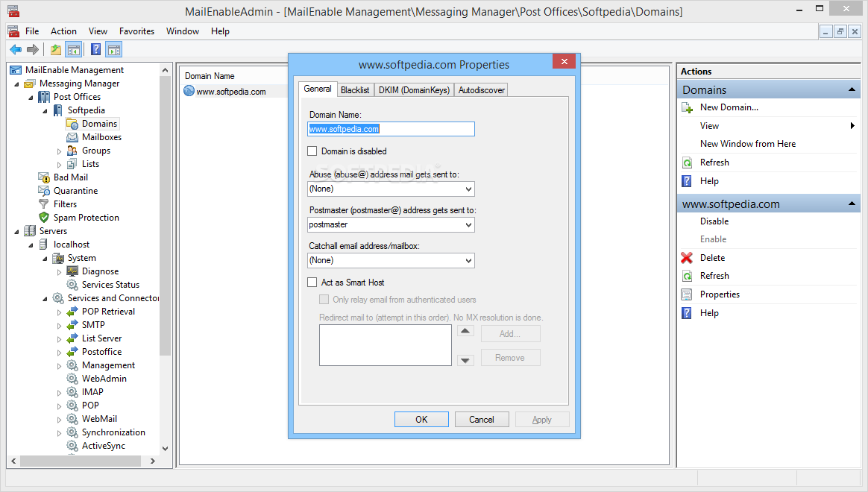This screenshot has height=492, width=868.
Task: Switch to the Blacklist tab
Action: click(355, 90)
